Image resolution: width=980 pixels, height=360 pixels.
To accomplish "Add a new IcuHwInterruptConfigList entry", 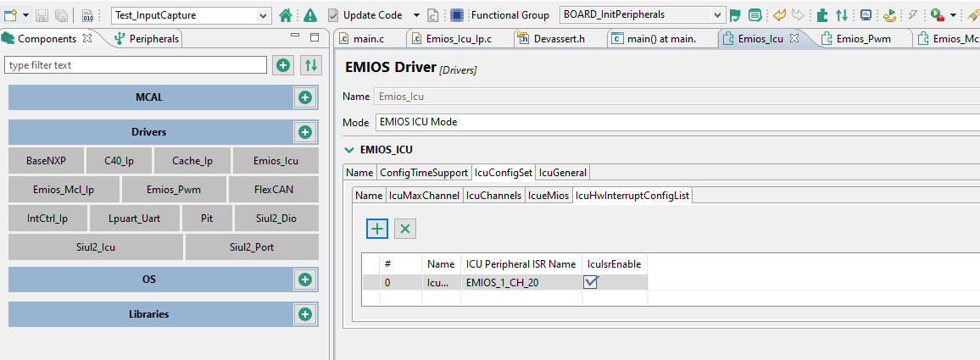I will tap(376, 229).
